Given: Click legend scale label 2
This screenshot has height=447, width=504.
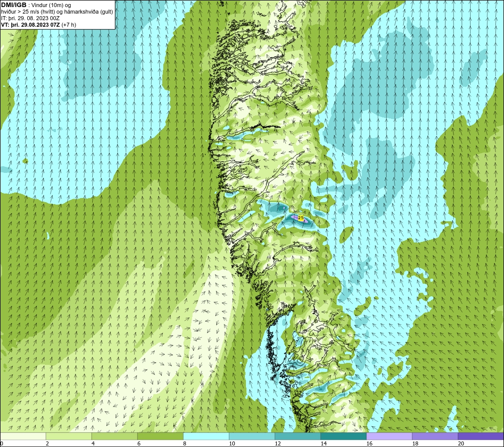Looking at the screenshot, I should 47,444.
